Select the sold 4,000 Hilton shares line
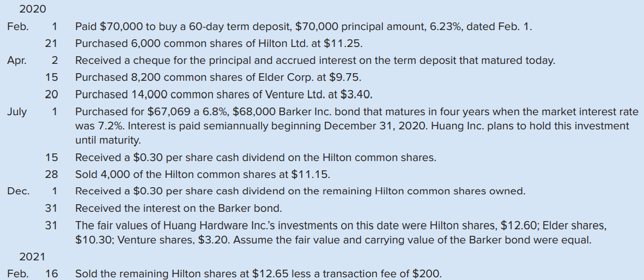This screenshot has height=280, width=644. pyautogui.click(x=203, y=175)
